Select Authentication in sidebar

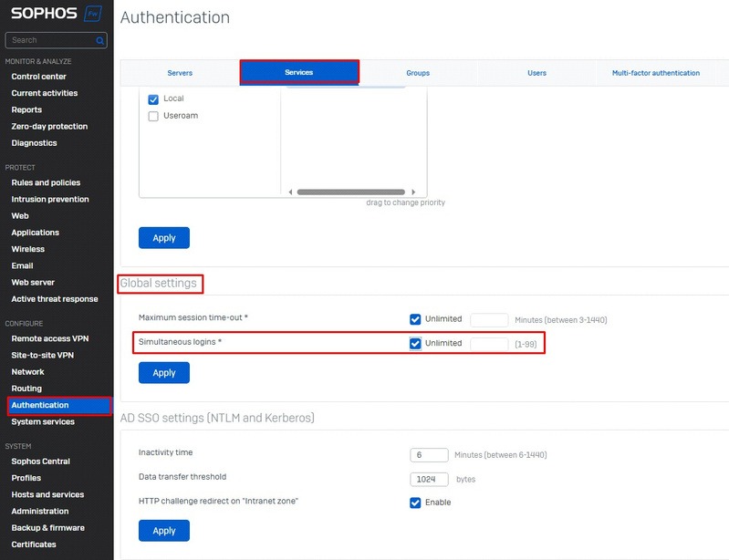59,405
